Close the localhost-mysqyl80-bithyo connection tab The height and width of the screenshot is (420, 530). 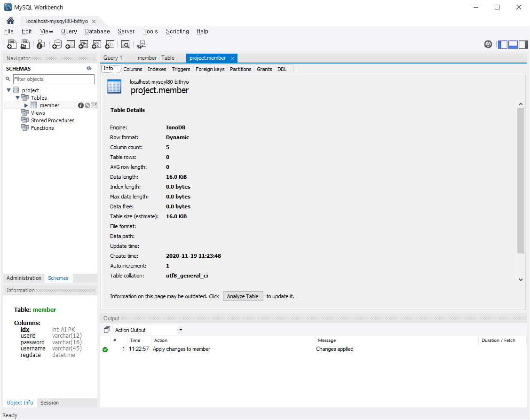tap(94, 21)
